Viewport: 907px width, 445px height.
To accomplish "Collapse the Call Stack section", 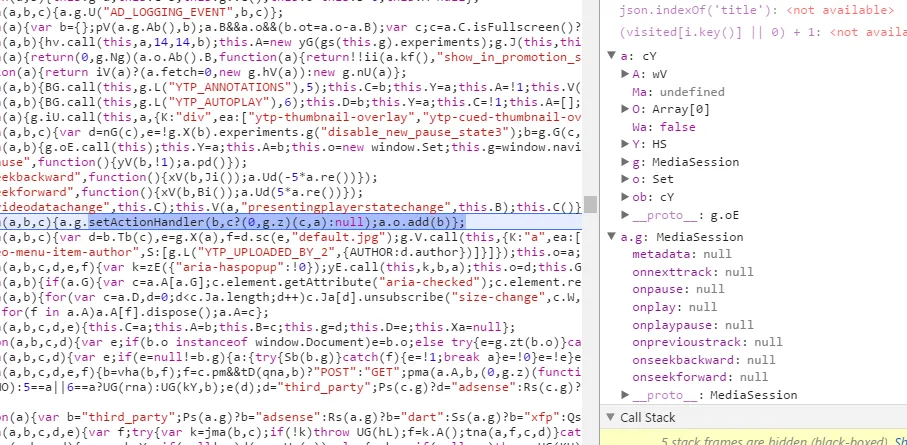I will coord(611,417).
